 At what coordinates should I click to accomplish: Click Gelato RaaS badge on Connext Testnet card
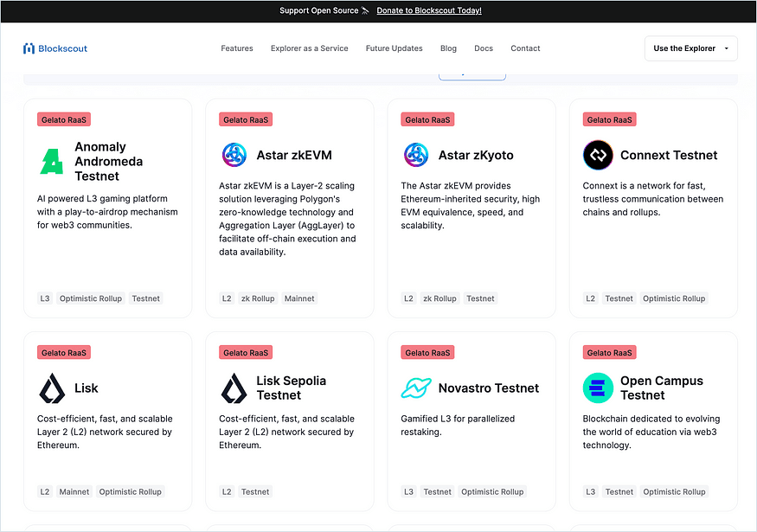(x=609, y=119)
